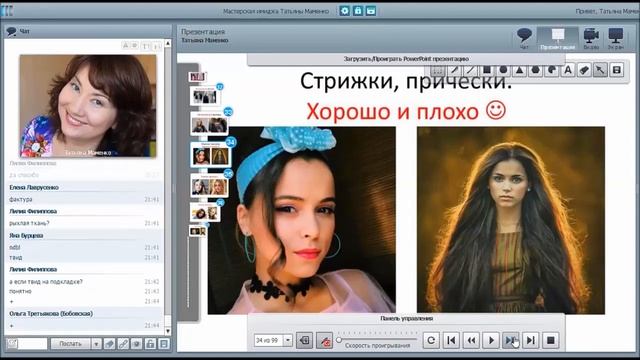
Task: Select chat message 'фактура'
Action: (20, 200)
